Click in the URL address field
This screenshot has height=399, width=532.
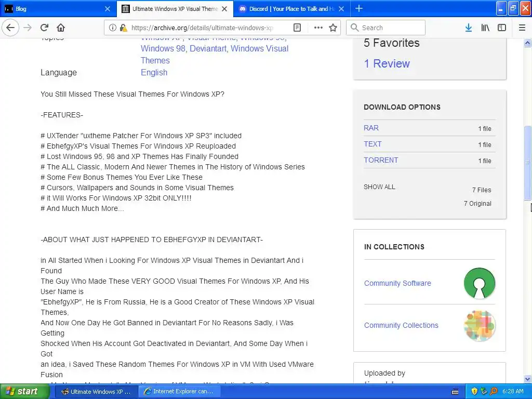202,28
